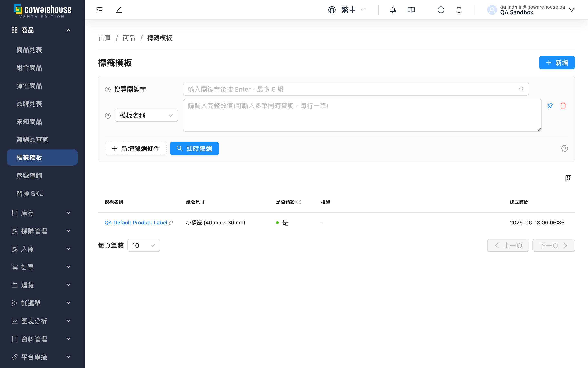
Task: Expand the 訂單 sidebar section
Action: coord(42,267)
